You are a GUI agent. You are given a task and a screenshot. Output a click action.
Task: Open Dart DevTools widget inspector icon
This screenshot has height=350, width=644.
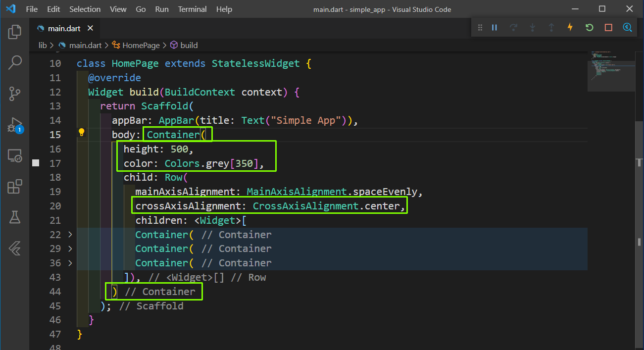click(628, 28)
